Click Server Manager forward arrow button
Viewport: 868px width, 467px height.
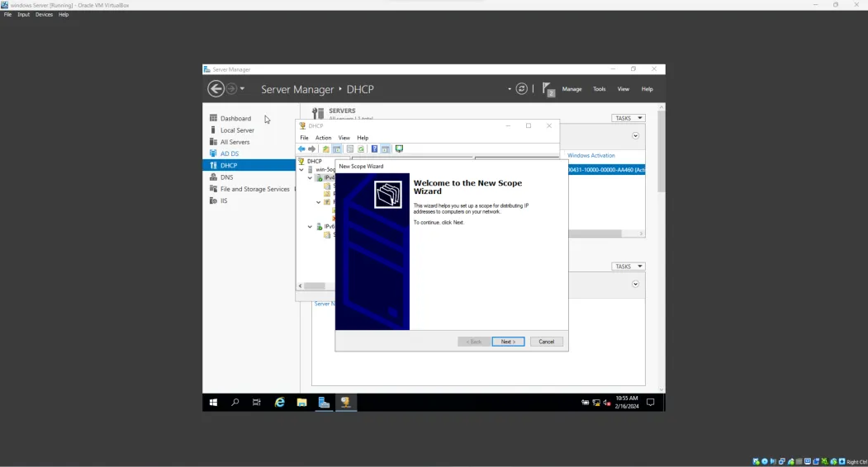(231, 88)
